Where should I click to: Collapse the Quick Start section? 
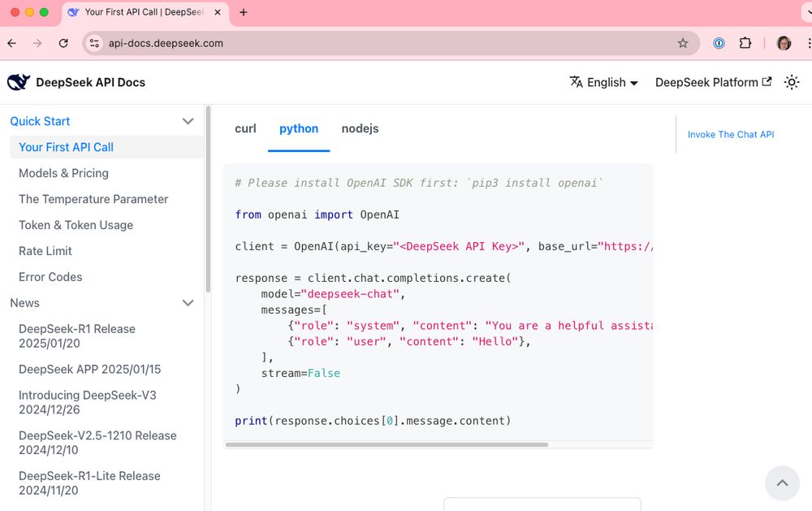point(188,121)
